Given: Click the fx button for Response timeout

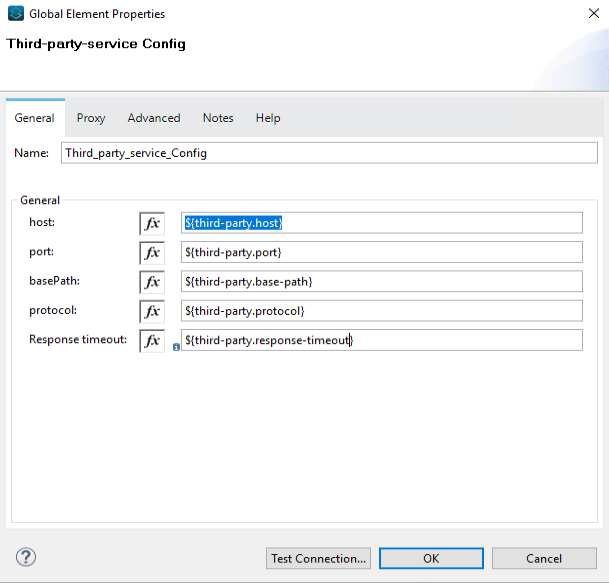Looking at the screenshot, I should point(152,340).
